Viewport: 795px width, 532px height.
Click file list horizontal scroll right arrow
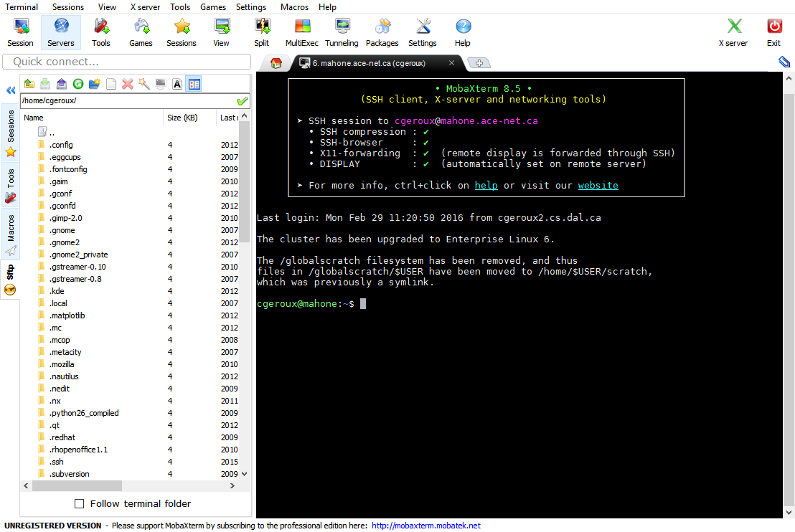[232, 485]
